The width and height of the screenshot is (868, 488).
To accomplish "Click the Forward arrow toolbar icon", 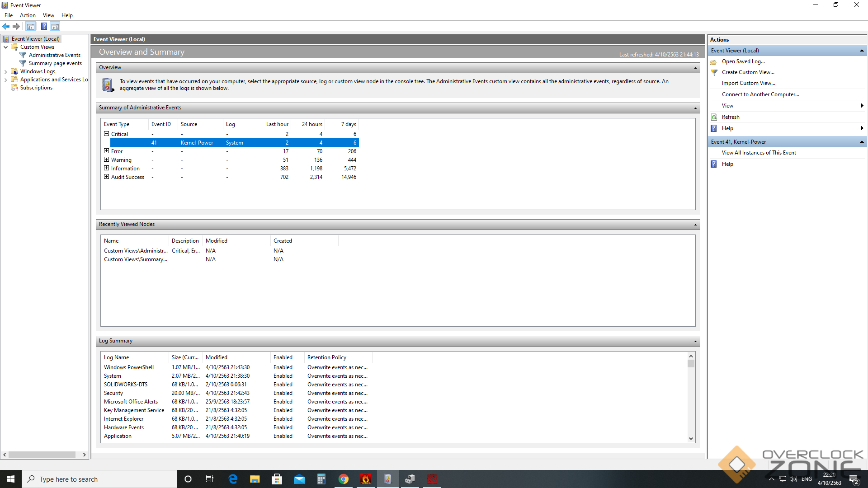I will tap(16, 26).
